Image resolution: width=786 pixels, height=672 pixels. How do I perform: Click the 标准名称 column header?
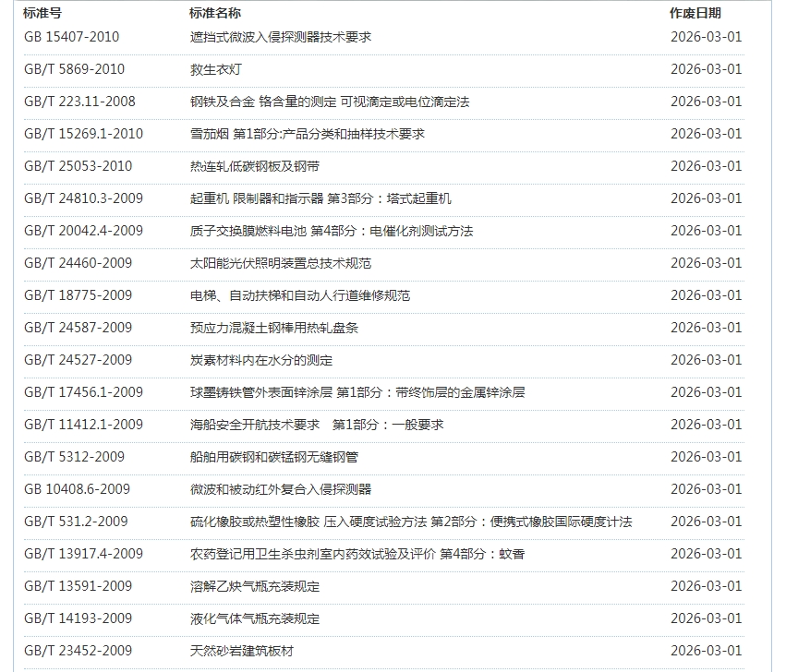[x=215, y=14]
